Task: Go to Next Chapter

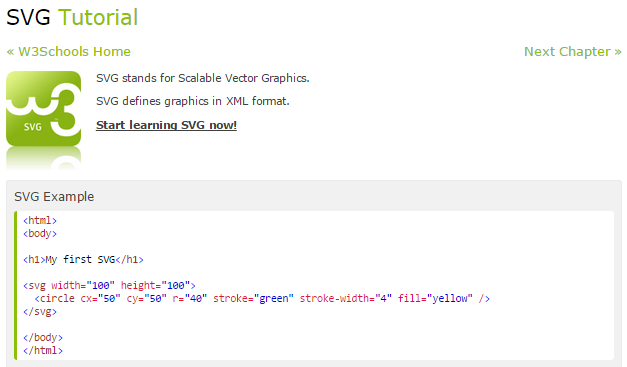Action: [x=573, y=52]
